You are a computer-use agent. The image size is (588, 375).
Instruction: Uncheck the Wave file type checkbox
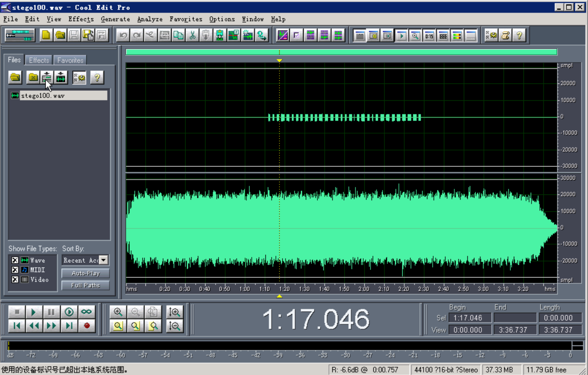15,260
